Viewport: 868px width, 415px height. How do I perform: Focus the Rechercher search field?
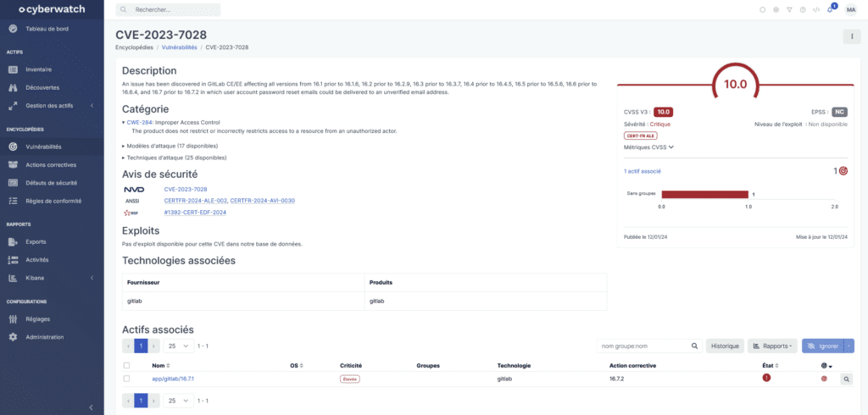168,9
